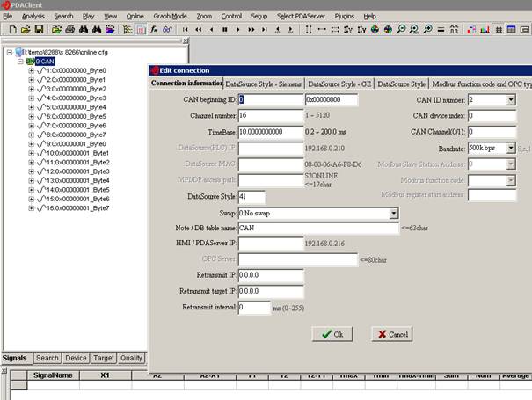Expand the 1:0x00000000_Byte0 tree node
Viewport: 532px width, 400px height.
32,71
